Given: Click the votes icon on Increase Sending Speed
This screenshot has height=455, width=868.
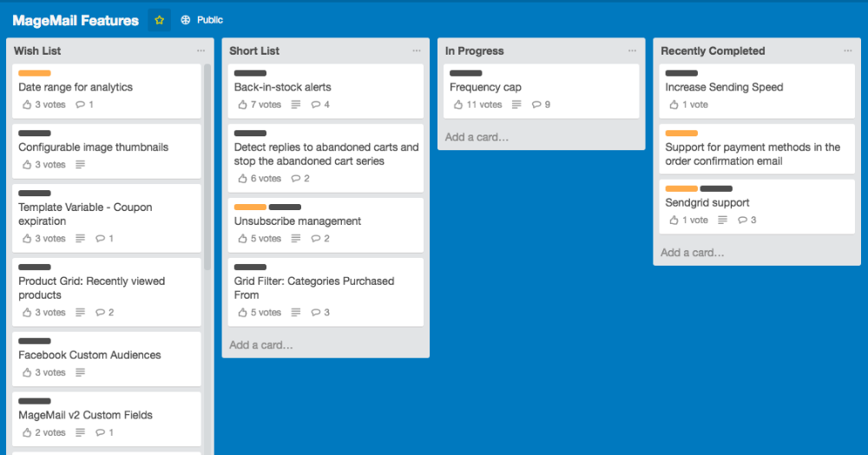Looking at the screenshot, I should 674,105.
